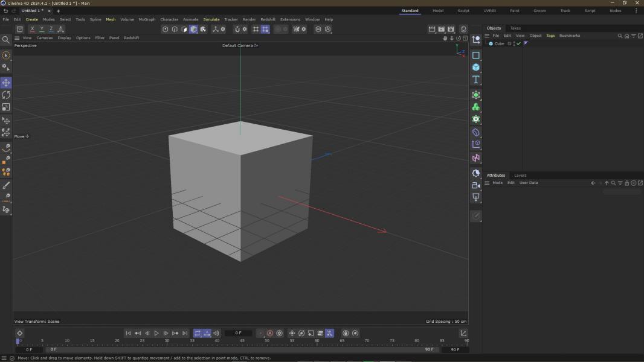Screen dimensions: 644x362
Task: Add a Camera object from side palette
Action: click(475, 185)
